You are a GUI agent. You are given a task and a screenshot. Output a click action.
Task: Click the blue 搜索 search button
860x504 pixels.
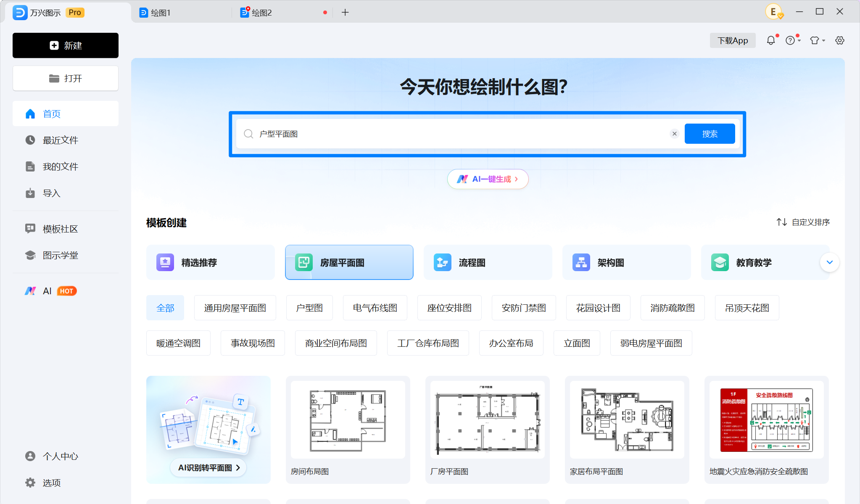tap(710, 134)
